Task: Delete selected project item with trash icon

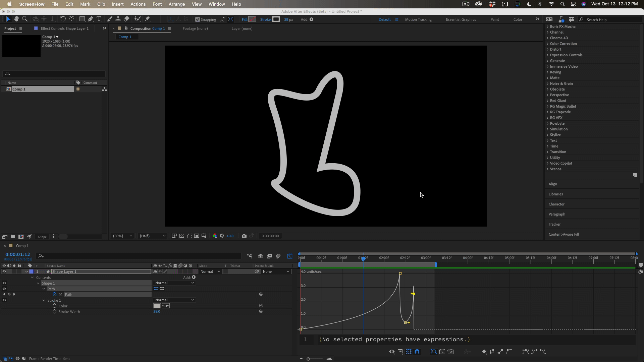Action: coord(53,237)
